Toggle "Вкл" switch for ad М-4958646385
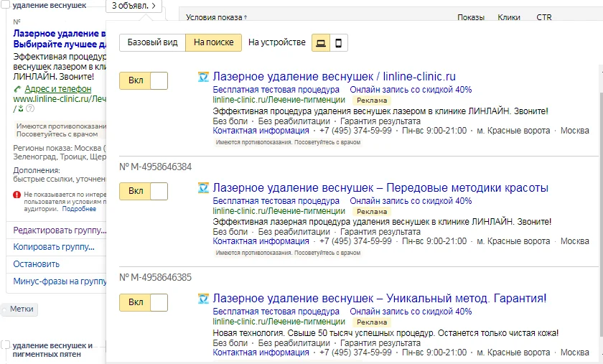 (x=144, y=302)
